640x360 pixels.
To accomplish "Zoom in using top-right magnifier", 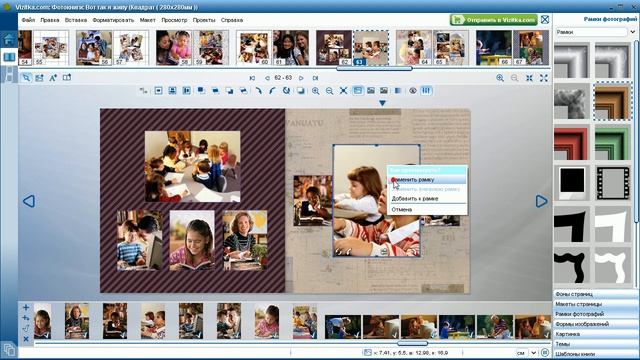I will 500,78.
